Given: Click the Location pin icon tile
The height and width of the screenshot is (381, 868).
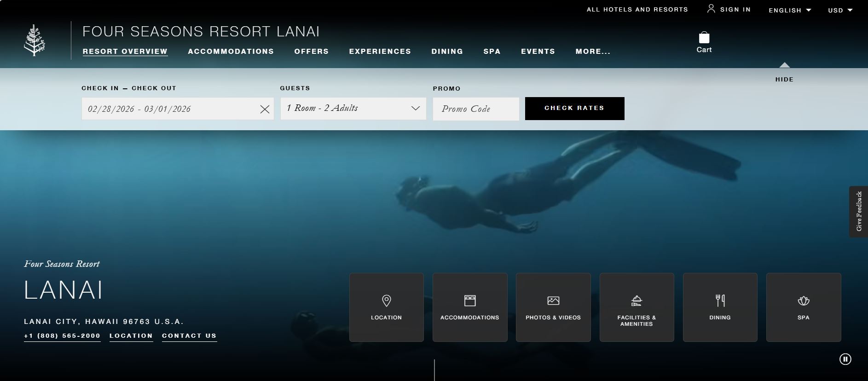Looking at the screenshot, I should pyautogui.click(x=386, y=307).
